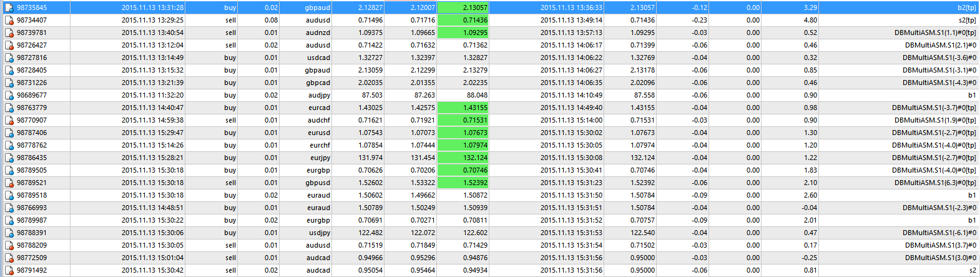Click the order icon beside ticket 98789521
Screen dimensions: 980x277
9,183
